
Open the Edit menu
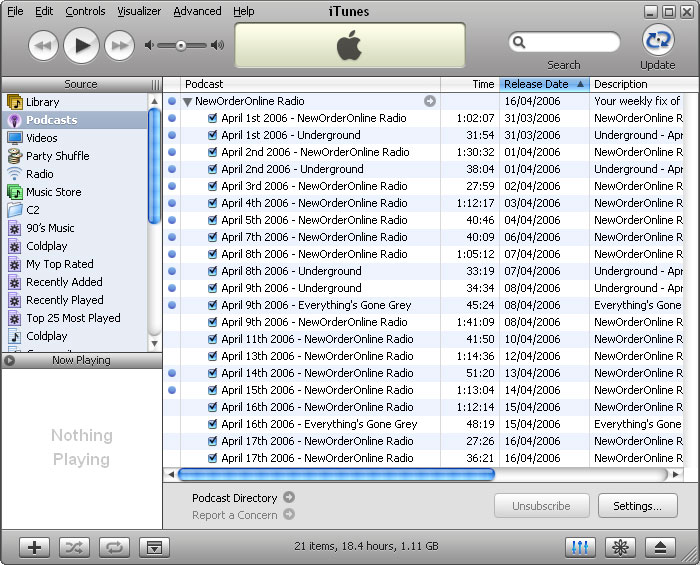[44, 11]
